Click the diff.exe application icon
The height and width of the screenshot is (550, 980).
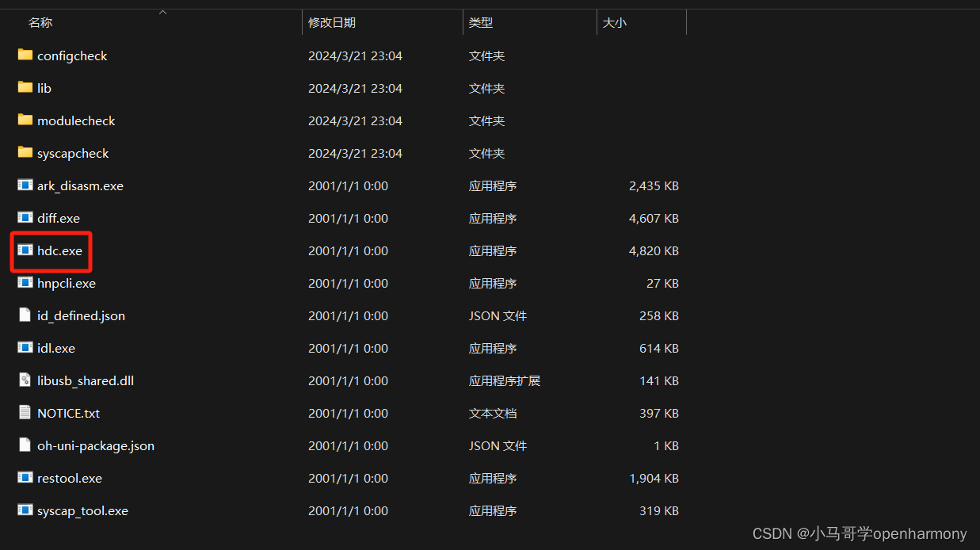25,218
